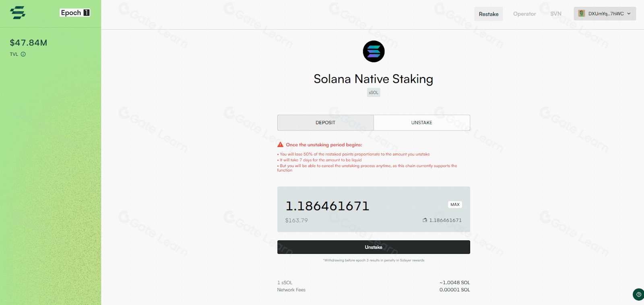The height and width of the screenshot is (305, 644).
Task: Click the Epoch 1 badge
Action: coord(75,13)
